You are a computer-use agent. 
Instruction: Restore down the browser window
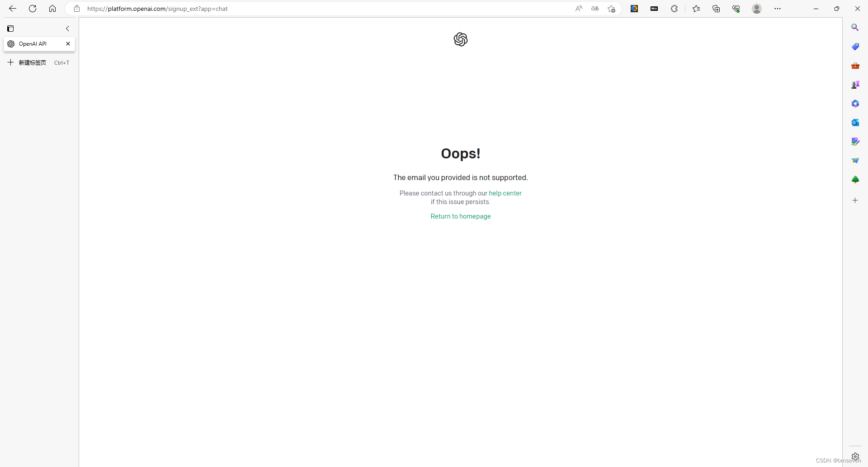coord(837,9)
